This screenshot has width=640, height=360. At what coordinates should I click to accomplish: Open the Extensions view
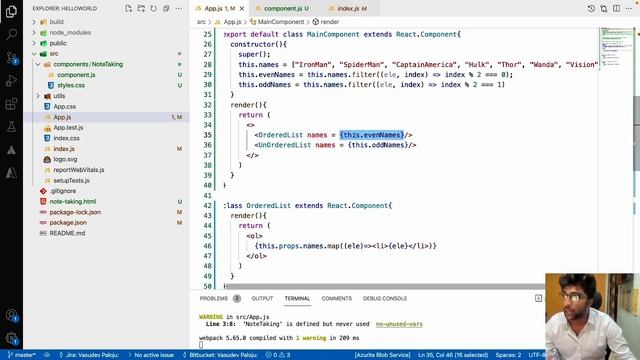(x=11, y=104)
